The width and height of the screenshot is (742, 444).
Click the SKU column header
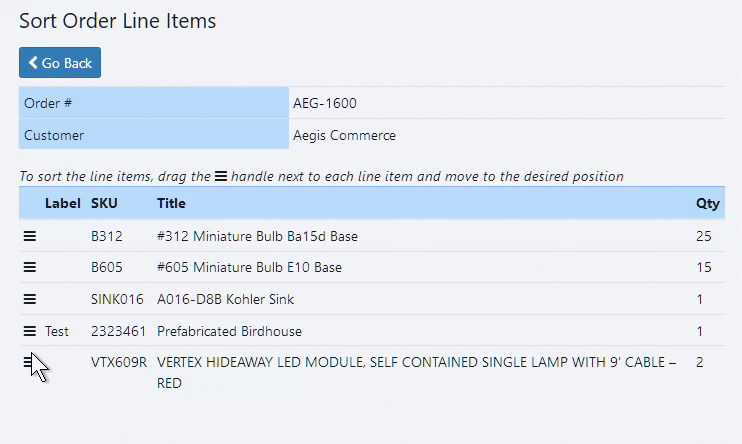click(x=104, y=203)
